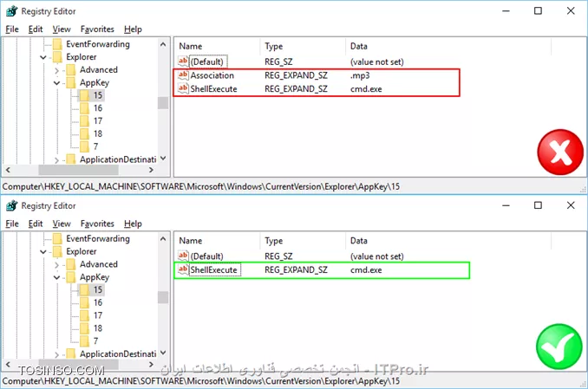Click EventForwarding folder icon in bottom window
Screen dimensions: 588x389
click(57, 239)
